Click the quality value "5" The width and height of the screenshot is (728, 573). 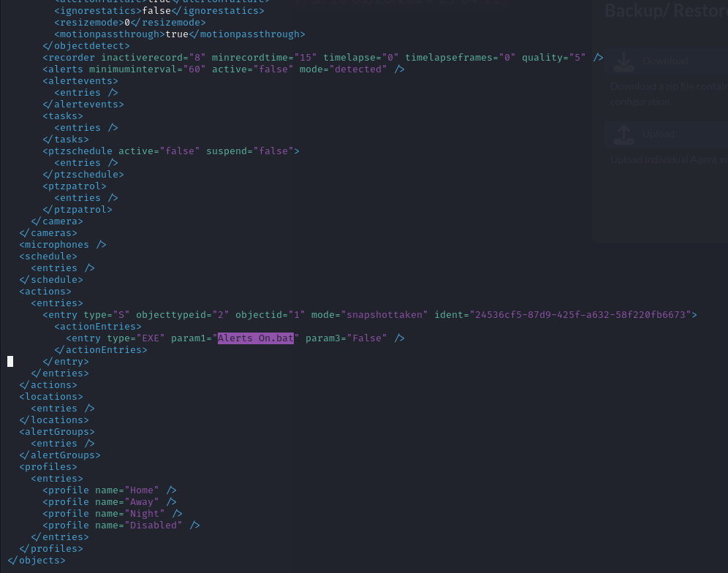tap(577, 58)
